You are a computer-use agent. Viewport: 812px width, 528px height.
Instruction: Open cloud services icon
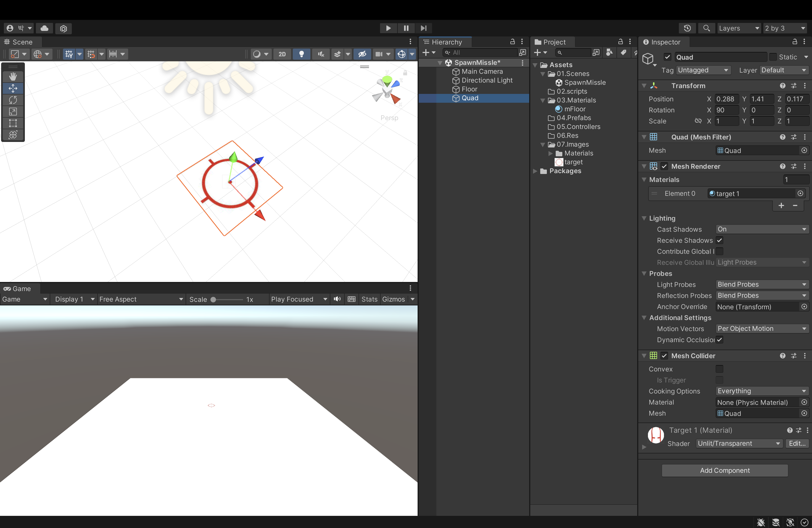[x=44, y=28]
